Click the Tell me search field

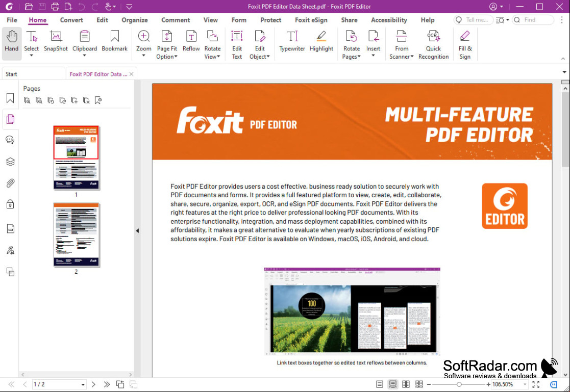474,20
